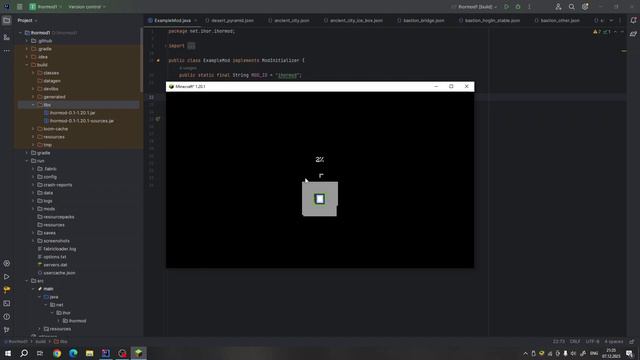Click inside the Minecraft loading window

[320, 180]
